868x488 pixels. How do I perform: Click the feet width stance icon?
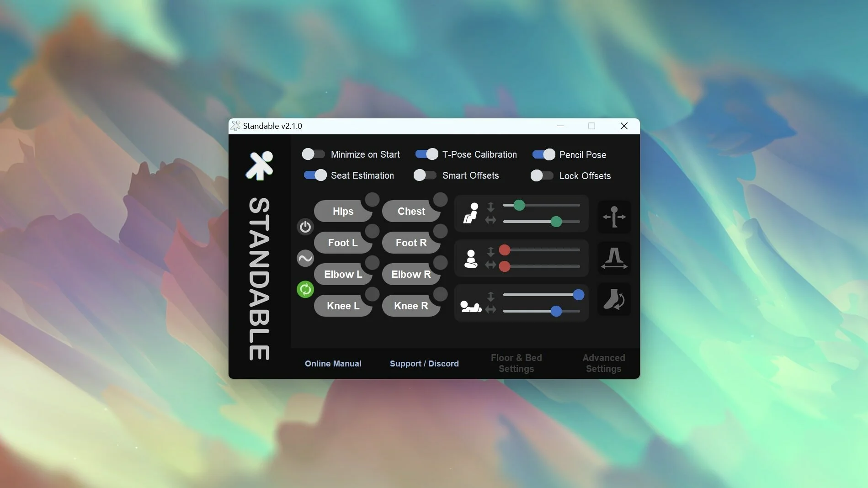tap(614, 258)
